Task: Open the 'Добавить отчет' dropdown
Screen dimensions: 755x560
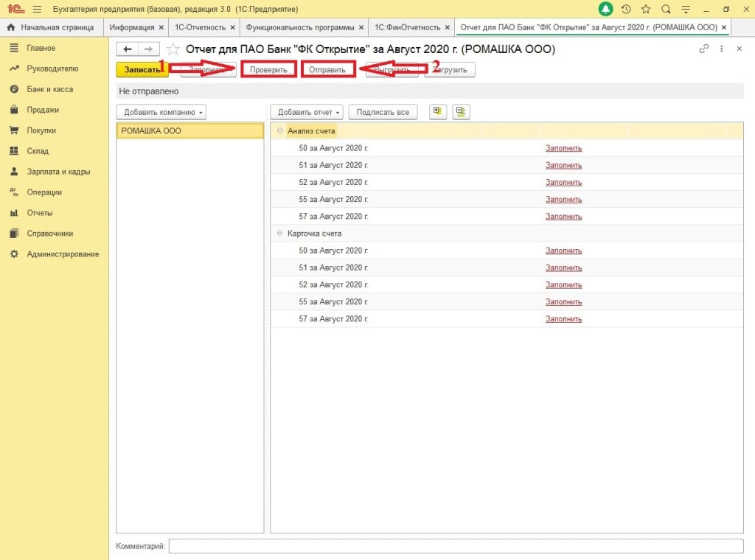Action: click(x=306, y=112)
